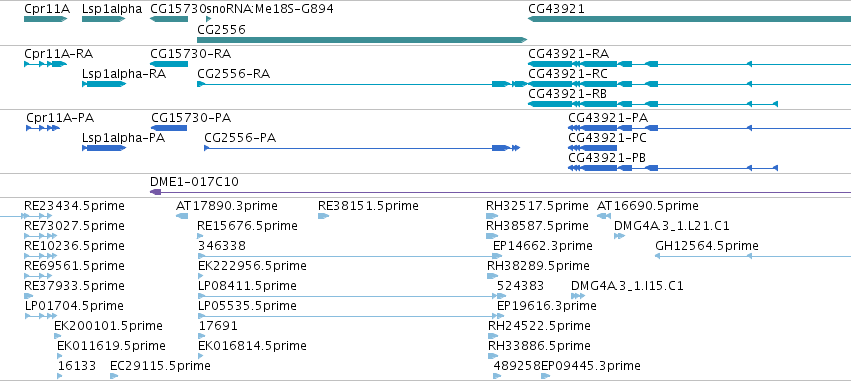Click the CG2556-PA protein track line

click(x=362, y=148)
